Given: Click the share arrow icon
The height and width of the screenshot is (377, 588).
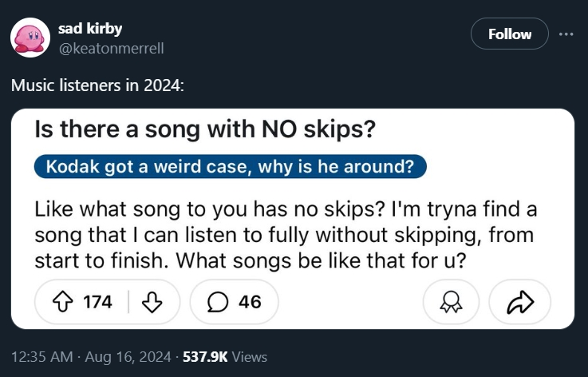Looking at the screenshot, I should point(519,302).
